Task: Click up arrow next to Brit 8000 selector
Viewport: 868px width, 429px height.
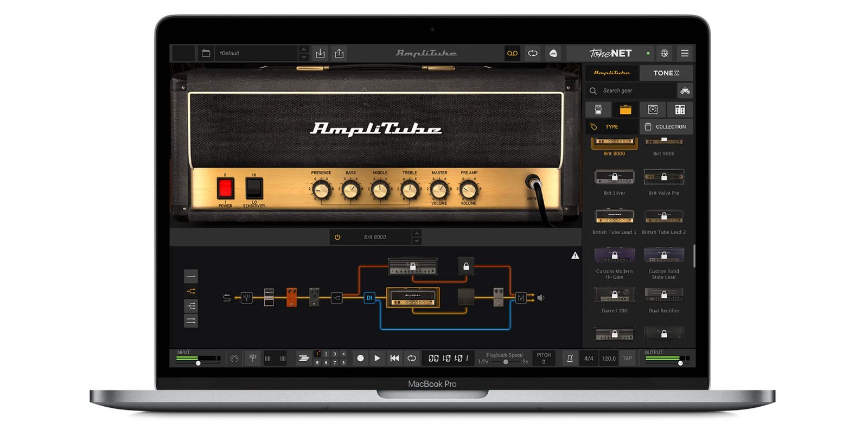Action: [417, 233]
